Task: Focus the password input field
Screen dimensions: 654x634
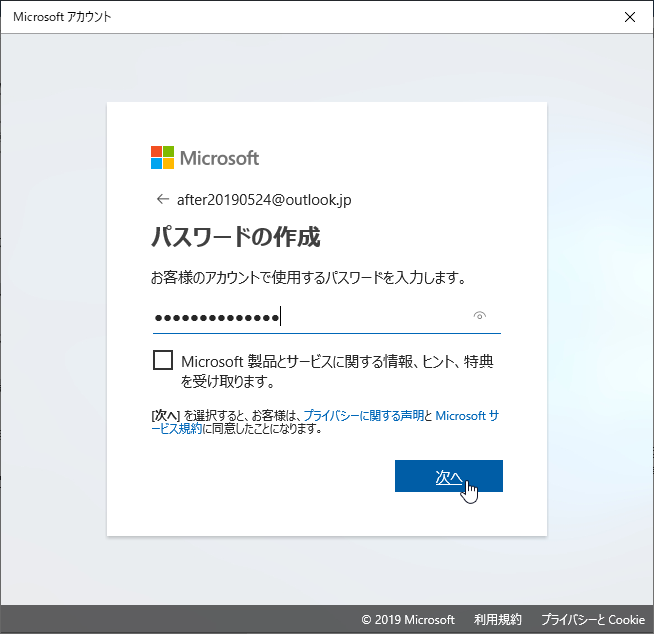Action: tap(327, 318)
